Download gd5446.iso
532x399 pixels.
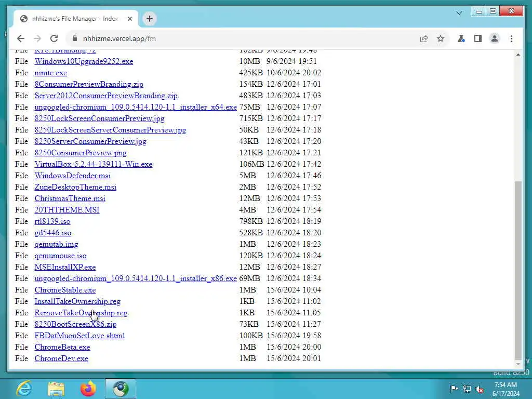pos(53,233)
